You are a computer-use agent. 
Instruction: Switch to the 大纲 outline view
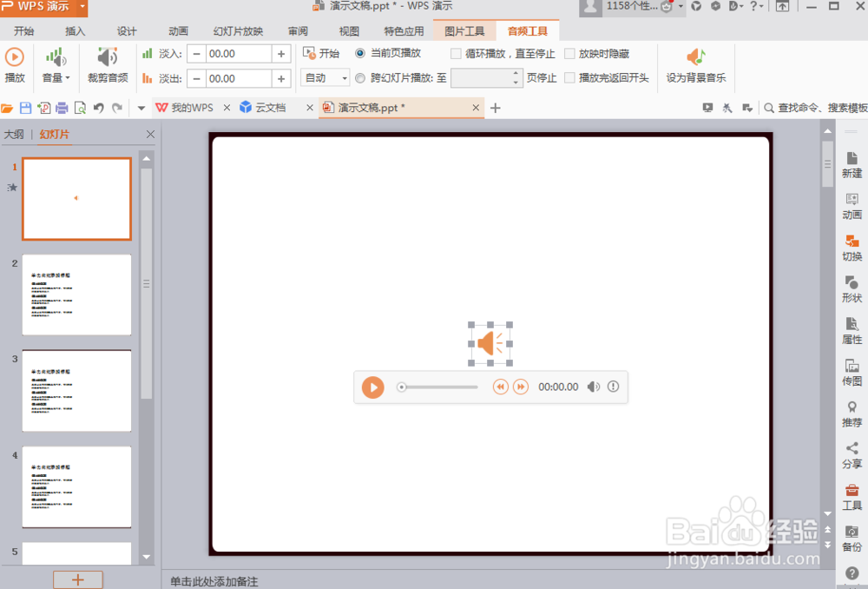[14, 134]
